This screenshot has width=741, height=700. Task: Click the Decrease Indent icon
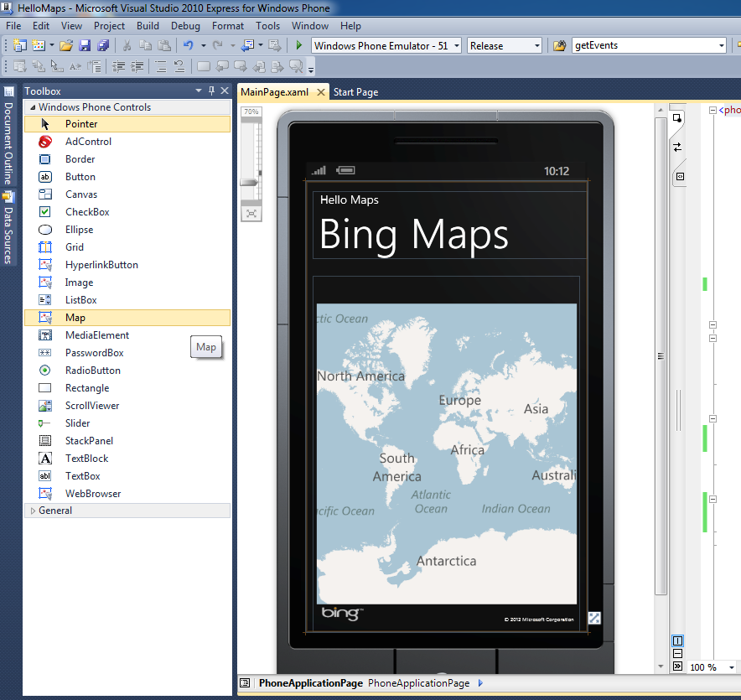click(x=118, y=66)
